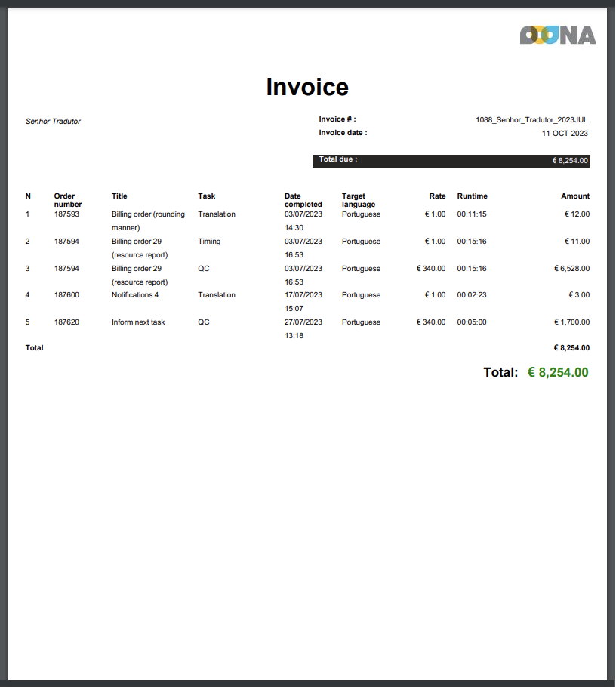Click the Invoice title heading
Image resolution: width=616 pixels, height=687 pixels.
point(307,87)
